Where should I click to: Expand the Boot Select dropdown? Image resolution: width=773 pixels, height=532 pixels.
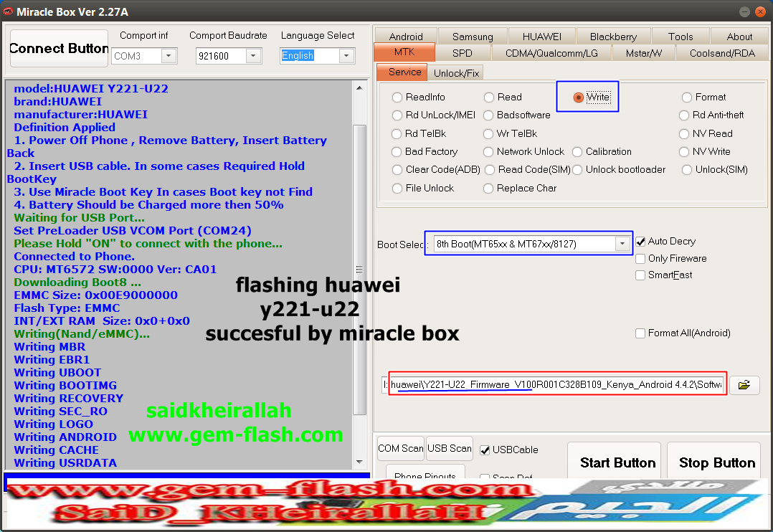point(622,244)
